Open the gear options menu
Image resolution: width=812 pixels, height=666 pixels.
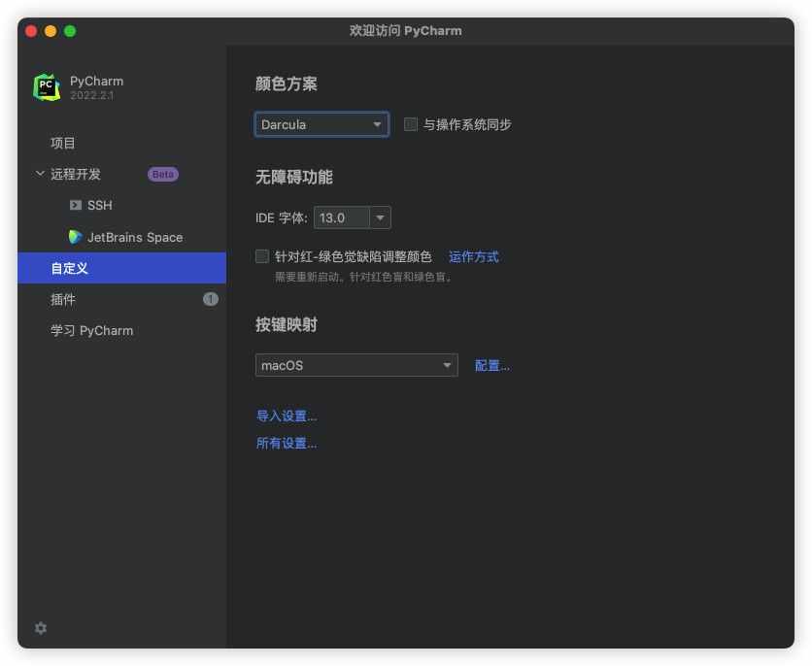point(41,628)
